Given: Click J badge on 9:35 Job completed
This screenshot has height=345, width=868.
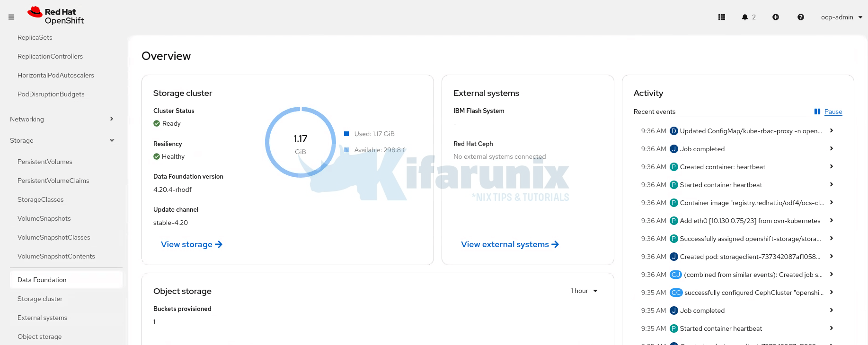Looking at the screenshot, I should tap(674, 310).
